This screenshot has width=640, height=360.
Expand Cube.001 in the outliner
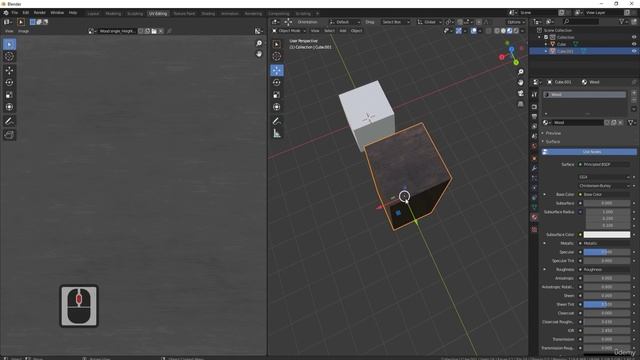pos(546,51)
